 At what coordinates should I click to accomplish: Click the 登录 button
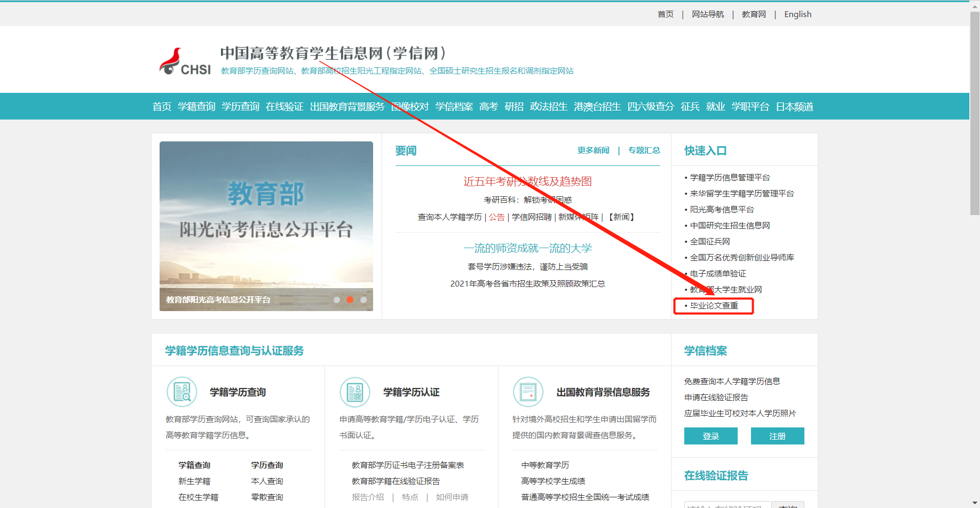click(x=711, y=436)
